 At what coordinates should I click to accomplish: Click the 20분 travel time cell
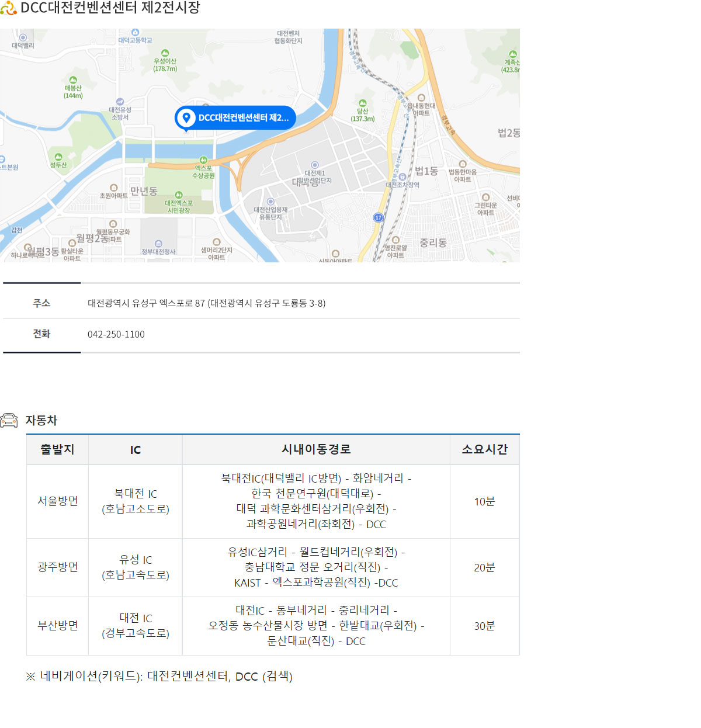(x=484, y=568)
